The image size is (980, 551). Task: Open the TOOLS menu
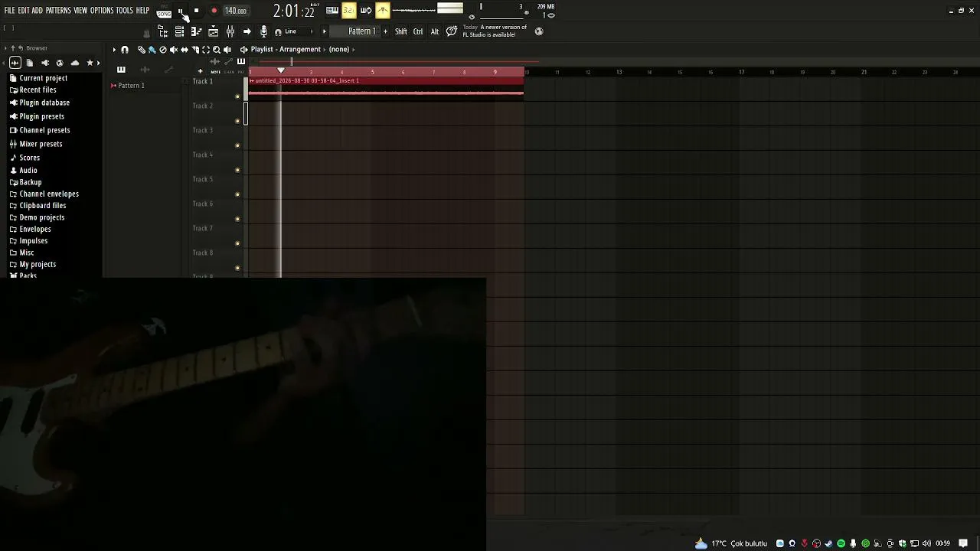pyautogui.click(x=124, y=11)
